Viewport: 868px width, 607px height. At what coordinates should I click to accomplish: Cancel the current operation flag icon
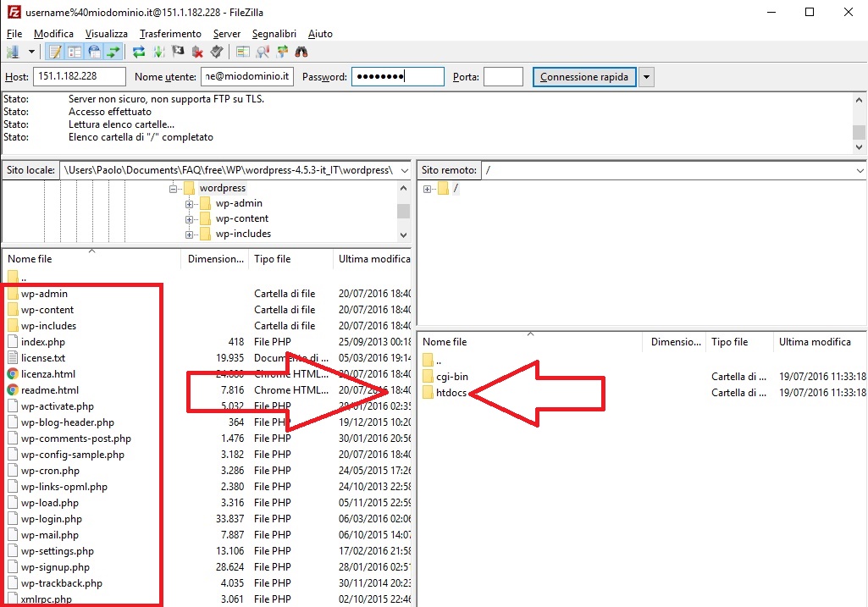coord(178,52)
